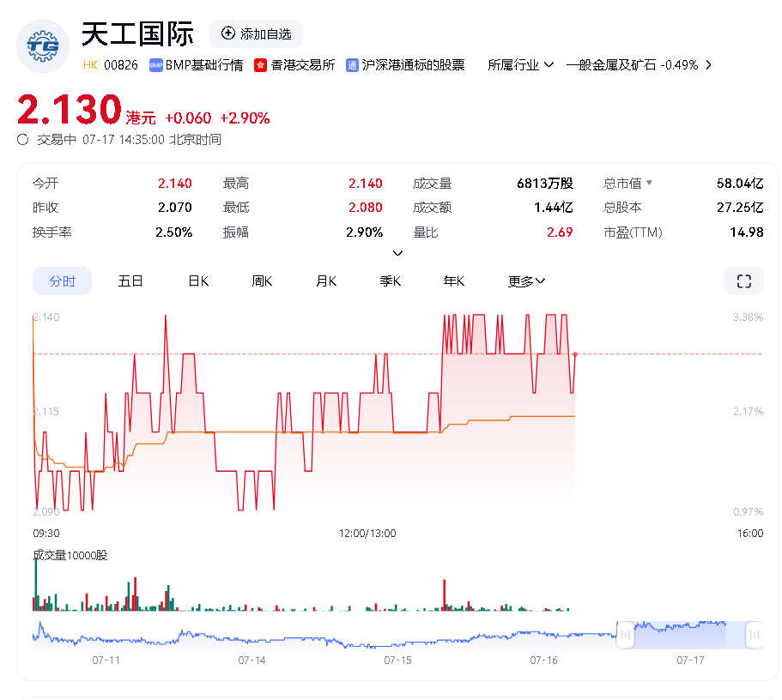Click the BMP基础行情 badge icon
782x700 pixels.
(x=156, y=65)
